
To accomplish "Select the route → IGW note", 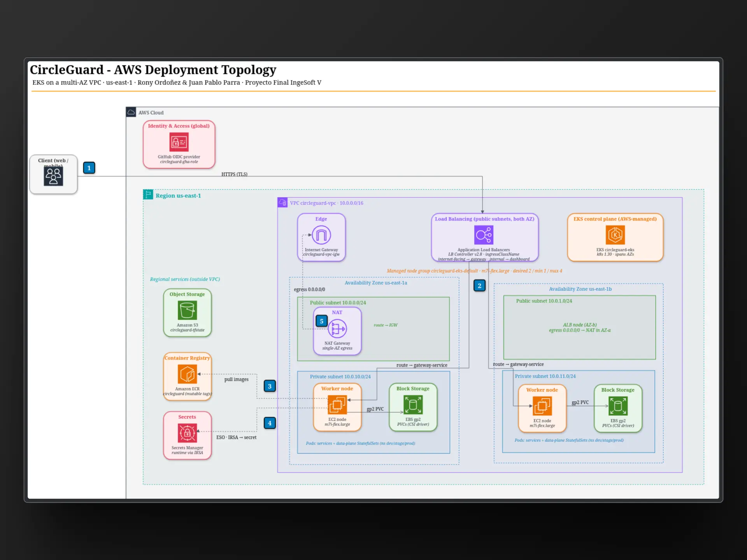I will (x=386, y=325).
